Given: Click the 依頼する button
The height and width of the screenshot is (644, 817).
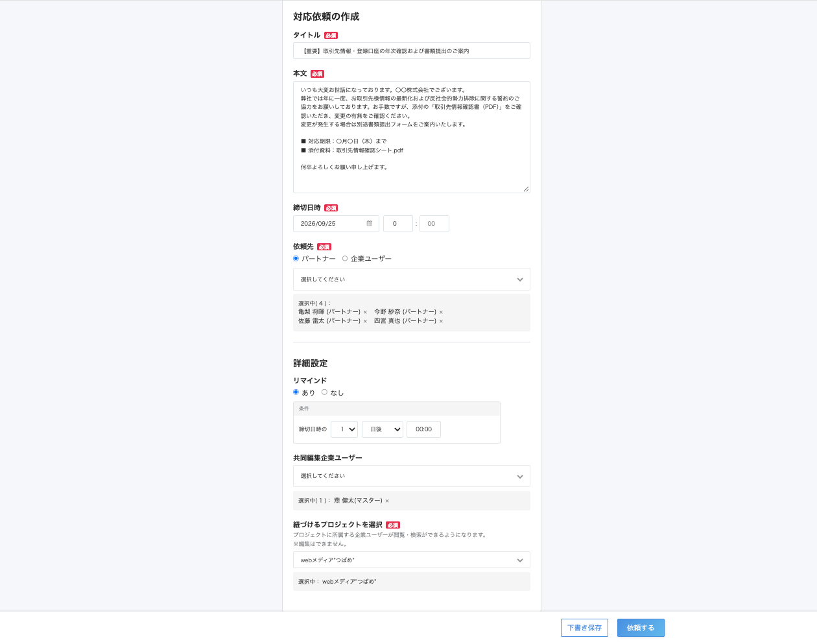Looking at the screenshot, I should 641,628.
